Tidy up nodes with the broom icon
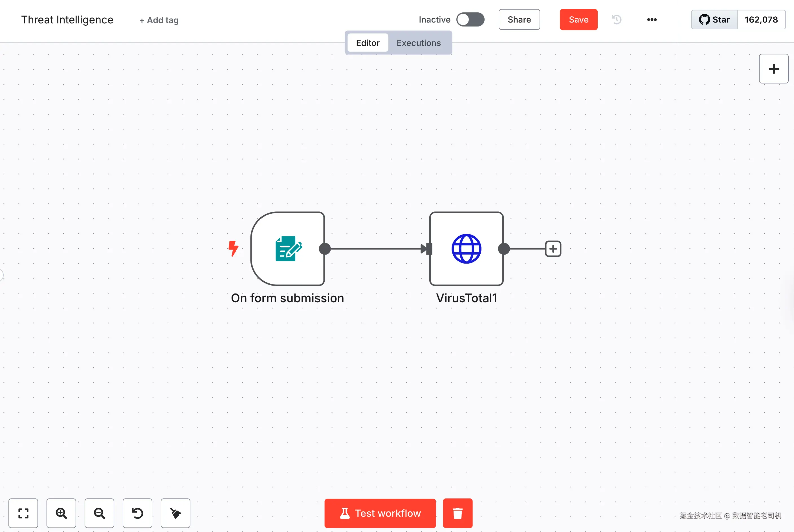Viewport: 794px width, 532px height. (175, 513)
